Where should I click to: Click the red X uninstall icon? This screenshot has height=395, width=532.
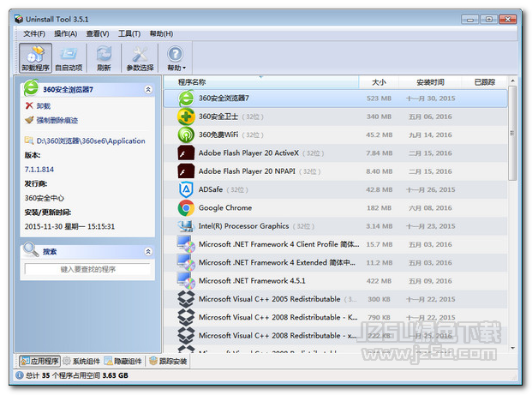point(29,105)
